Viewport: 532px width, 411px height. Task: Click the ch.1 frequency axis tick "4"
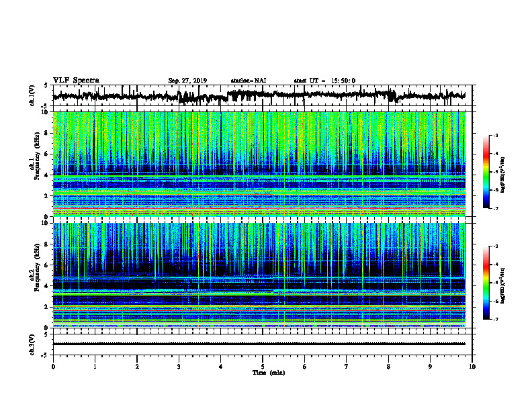click(x=47, y=175)
